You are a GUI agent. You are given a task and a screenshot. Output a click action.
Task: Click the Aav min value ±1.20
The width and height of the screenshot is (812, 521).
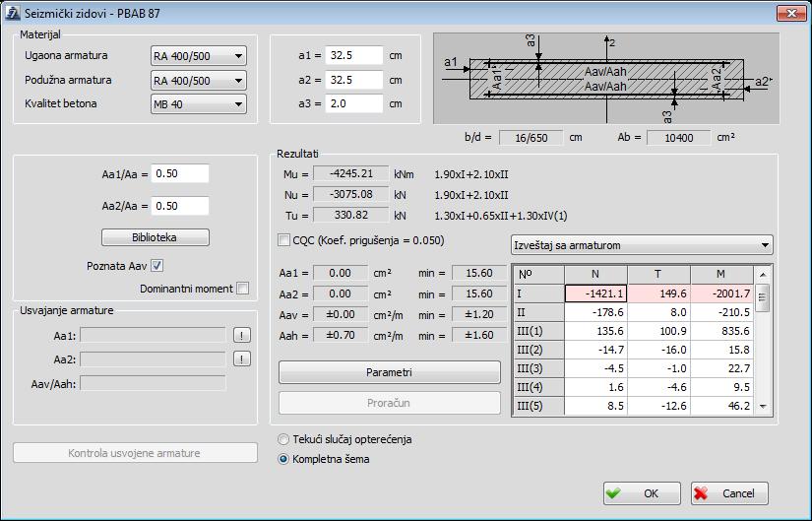click(x=478, y=315)
